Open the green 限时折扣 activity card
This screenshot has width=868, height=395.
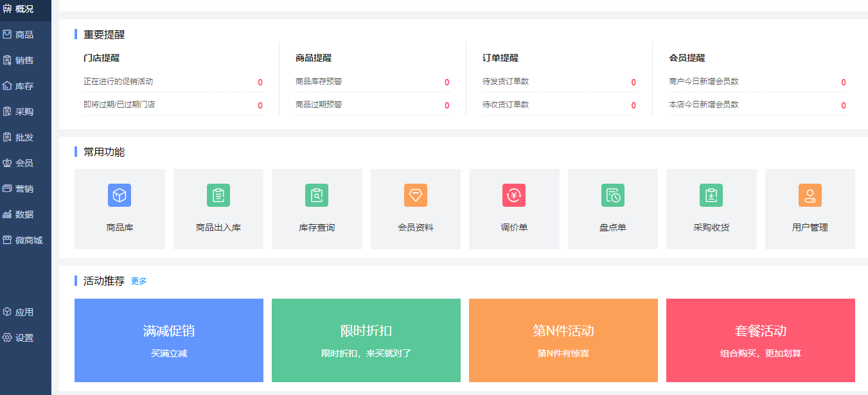366,340
